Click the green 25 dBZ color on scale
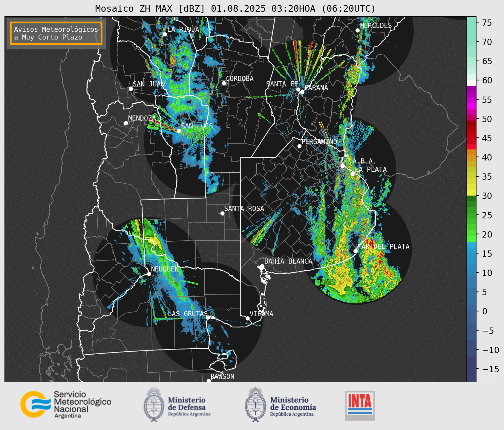Image resolution: width=504 pixels, height=430 pixels. pos(471,215)
